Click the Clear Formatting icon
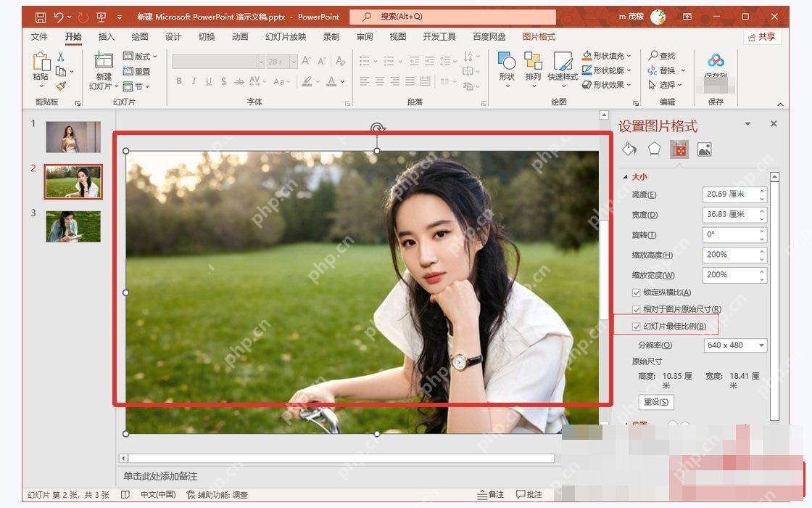812x508 pixels. click(x=340, y=61)
